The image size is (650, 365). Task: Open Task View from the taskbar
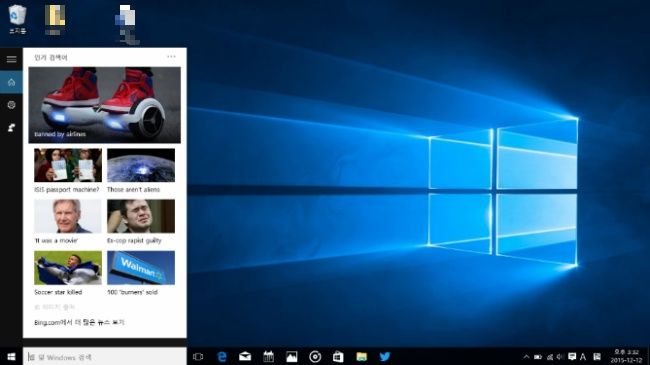click(x=198, y=357)
